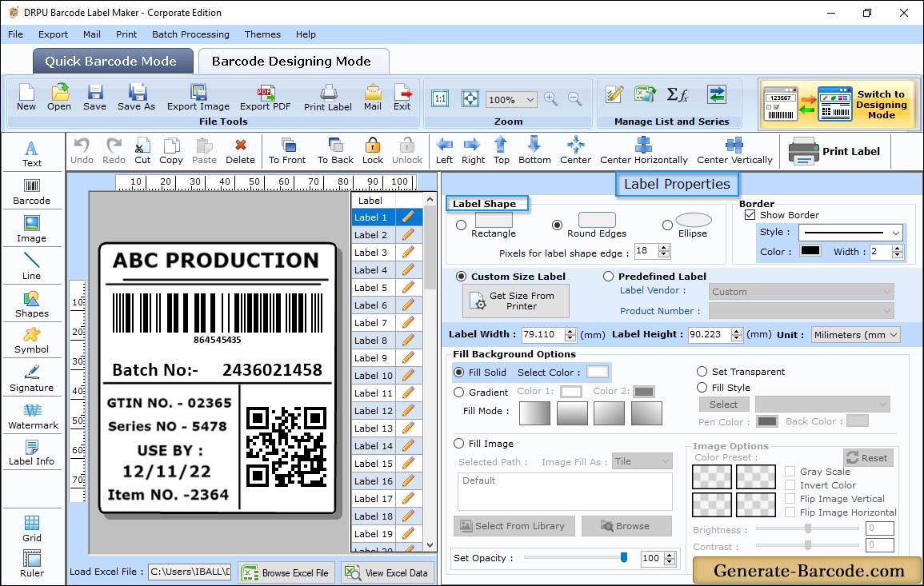Open the Unit dropdown

[894, 334]
